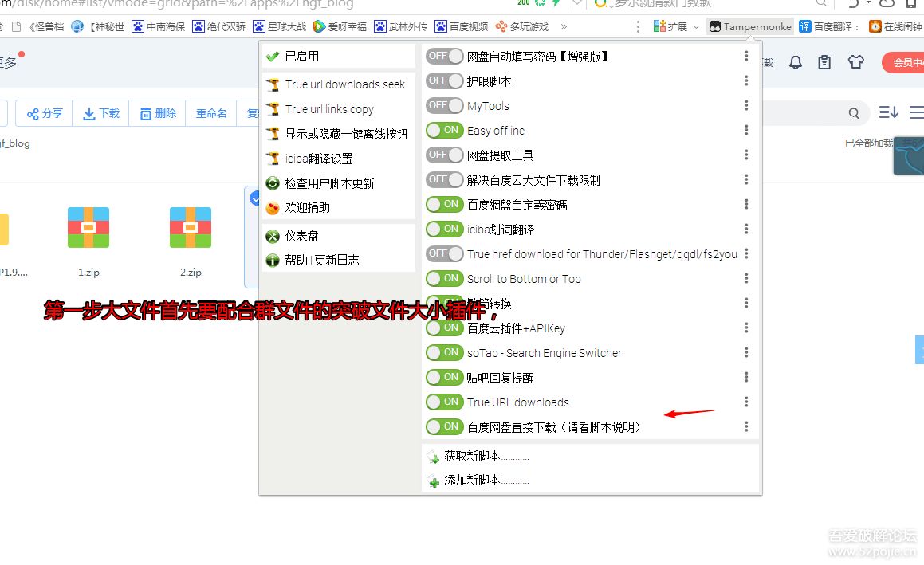Toggle iciba划词翻译 script switch
Viewport: 924px width, 565px height.
(444, 230)
